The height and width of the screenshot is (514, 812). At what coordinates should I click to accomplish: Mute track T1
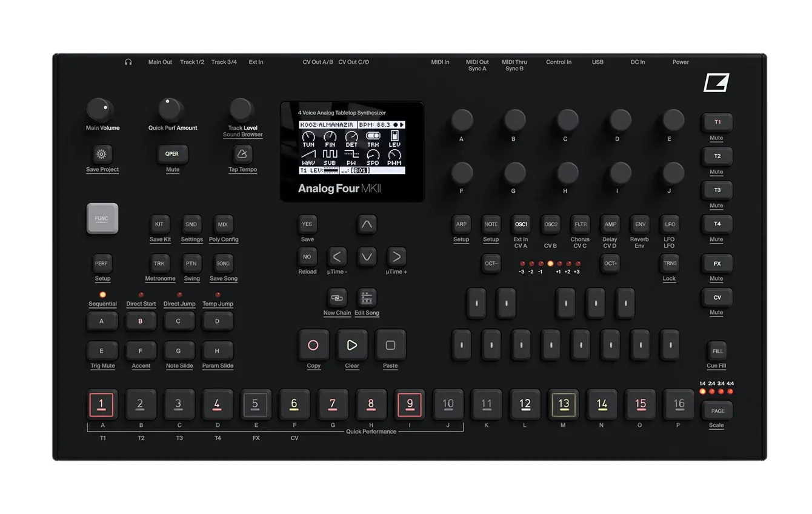tap(717, 122)
